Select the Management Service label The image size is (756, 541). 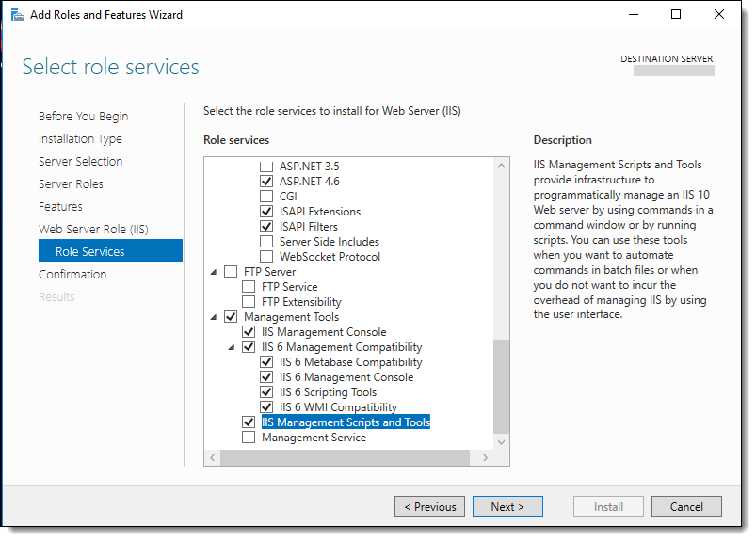click(x=314, y=438)
